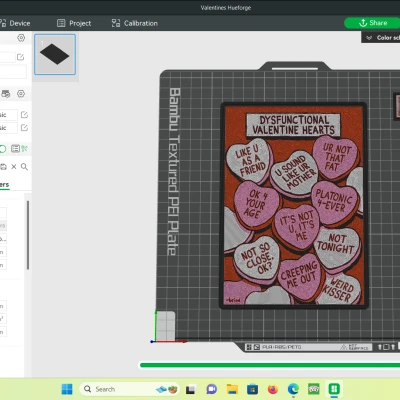Switch to the Project tab
The width and height of the screenshot is (400, 400).
tap(74, 23)
